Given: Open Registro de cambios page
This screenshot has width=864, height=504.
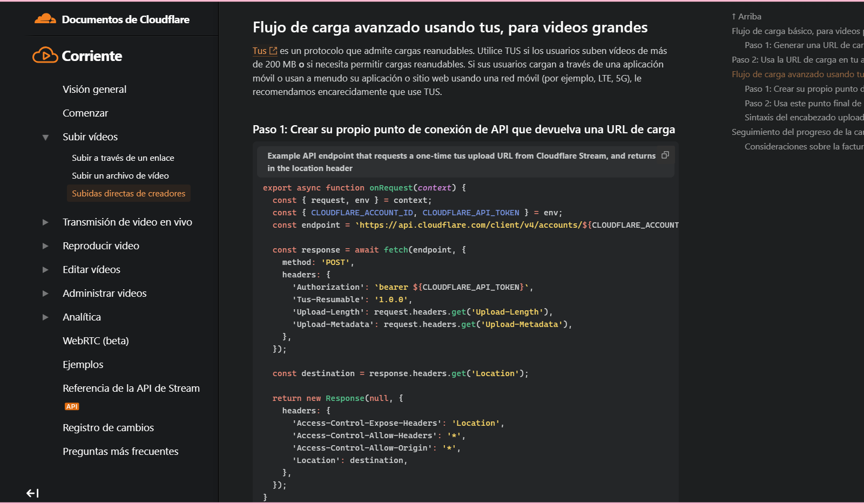Looking at the screenshot, I should click(x=108, y=427).
